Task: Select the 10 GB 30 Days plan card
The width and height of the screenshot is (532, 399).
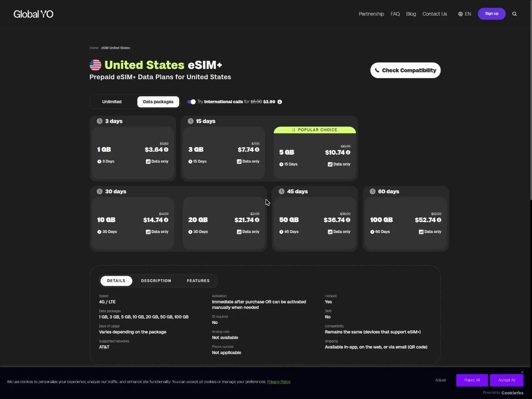Action: (x=133, y=223)
